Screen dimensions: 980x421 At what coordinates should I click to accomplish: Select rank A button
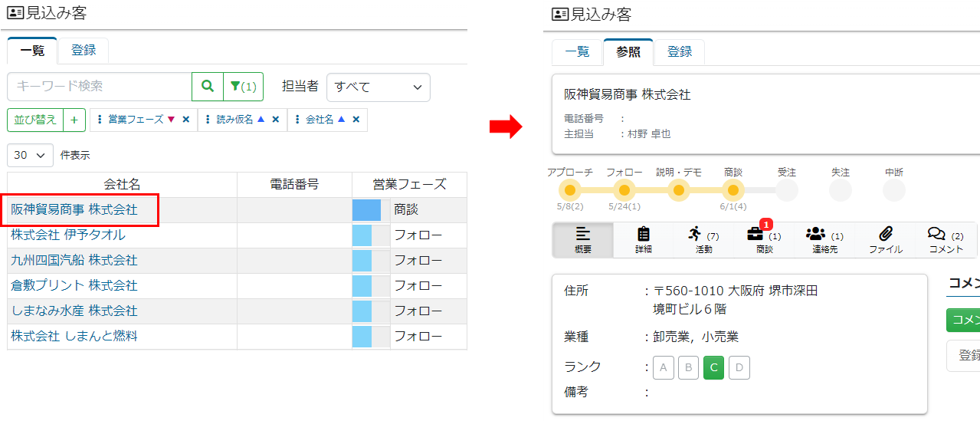tap(664, 368)
